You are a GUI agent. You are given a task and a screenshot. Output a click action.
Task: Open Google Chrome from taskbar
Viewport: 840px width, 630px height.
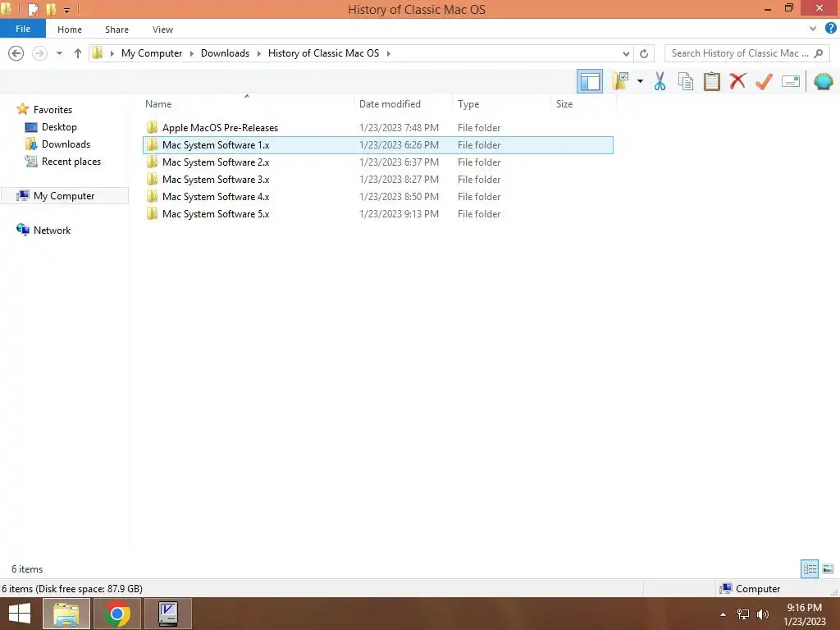(x=117, y=614)
